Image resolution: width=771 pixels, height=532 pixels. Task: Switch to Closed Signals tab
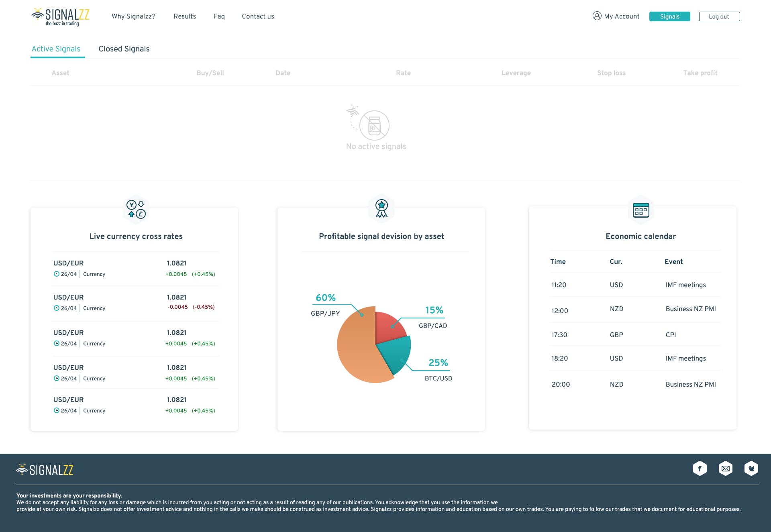pyautogui.click(x=124, y=49)
